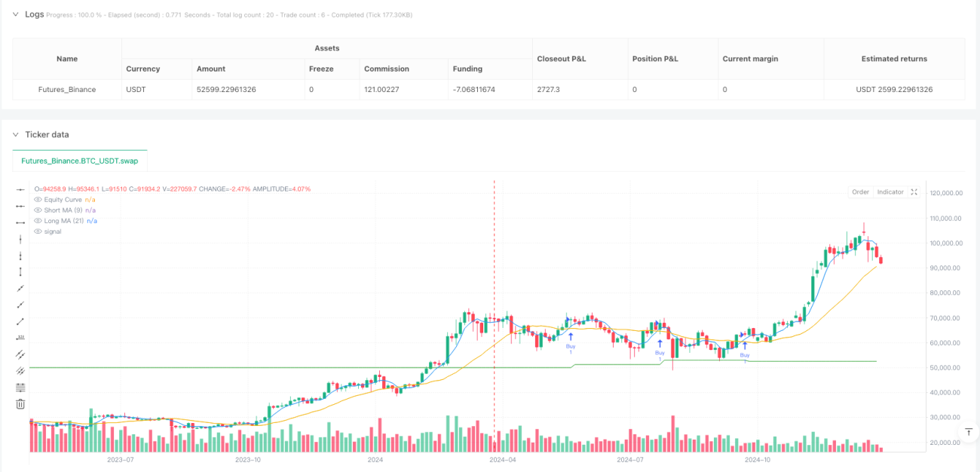
Task: Delete all drawings with trash icon
Action: [20, 403]
